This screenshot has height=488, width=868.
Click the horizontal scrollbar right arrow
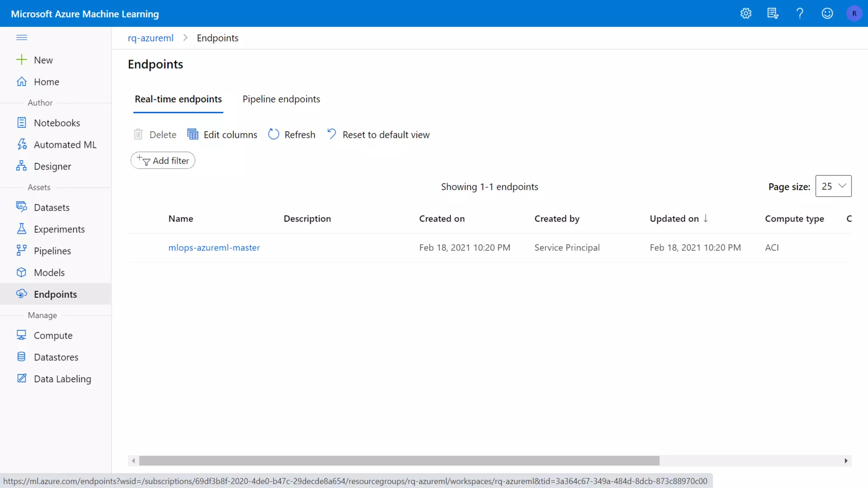tap(846, 460)
